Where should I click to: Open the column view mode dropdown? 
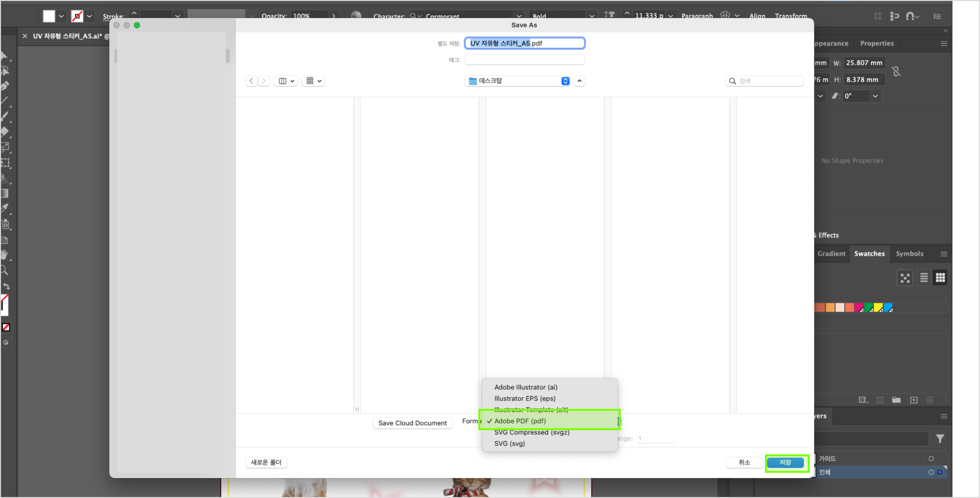[x=286, y=81]
